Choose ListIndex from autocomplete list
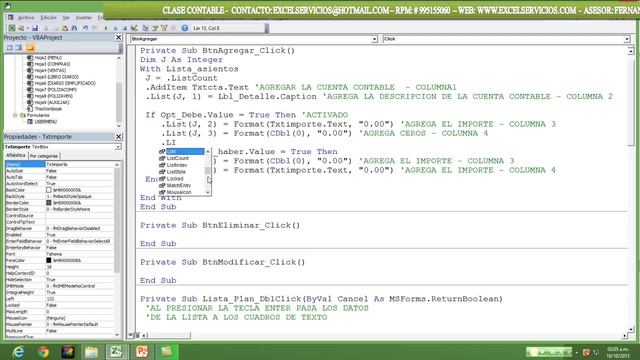The image size is (640, 360). [x=177, y=165]
